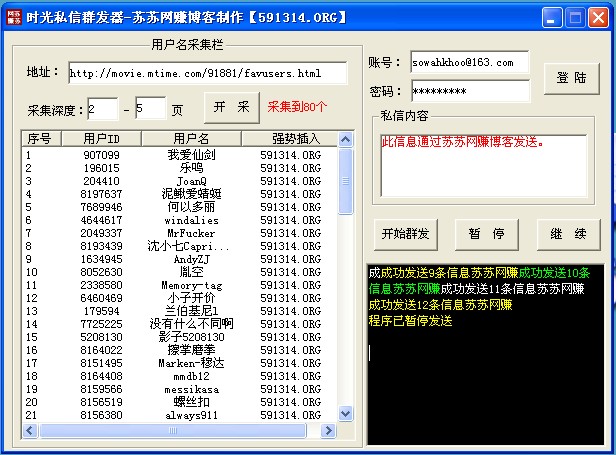616x455 pixels.
Task: Click the horizontal scrollbar thumb
Action: click(x=172, y=431)
